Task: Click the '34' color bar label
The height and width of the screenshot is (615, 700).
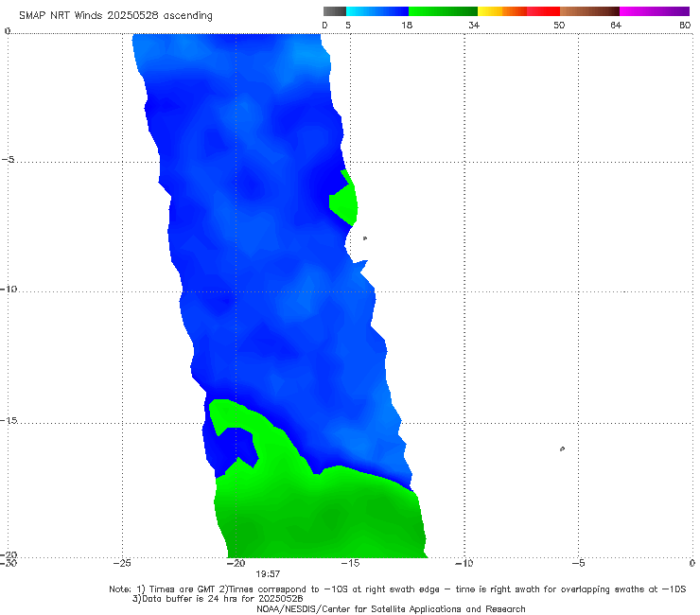Action: 474,26
